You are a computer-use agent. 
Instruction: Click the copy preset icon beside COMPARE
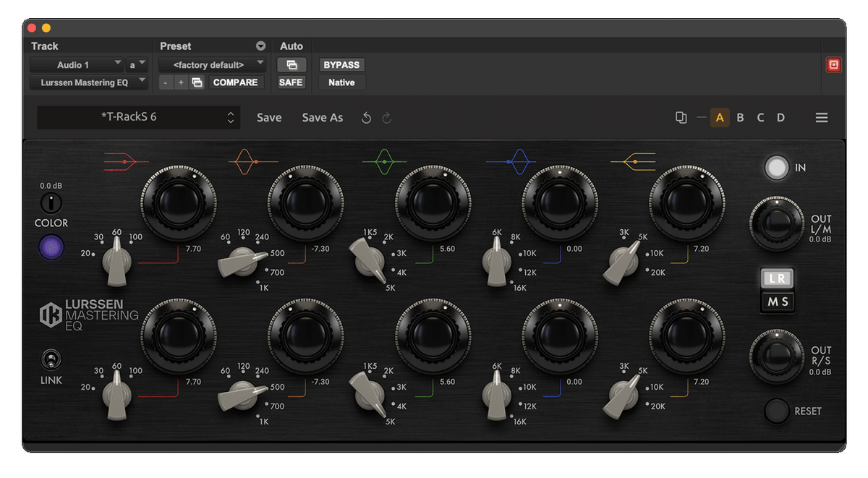(197, 82)
